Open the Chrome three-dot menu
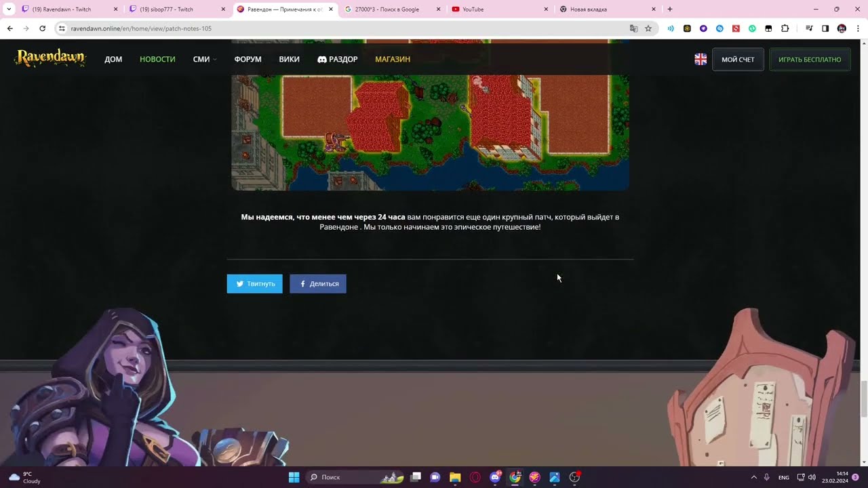This screenshot has width=868, height=488. (x=858, y=28)
